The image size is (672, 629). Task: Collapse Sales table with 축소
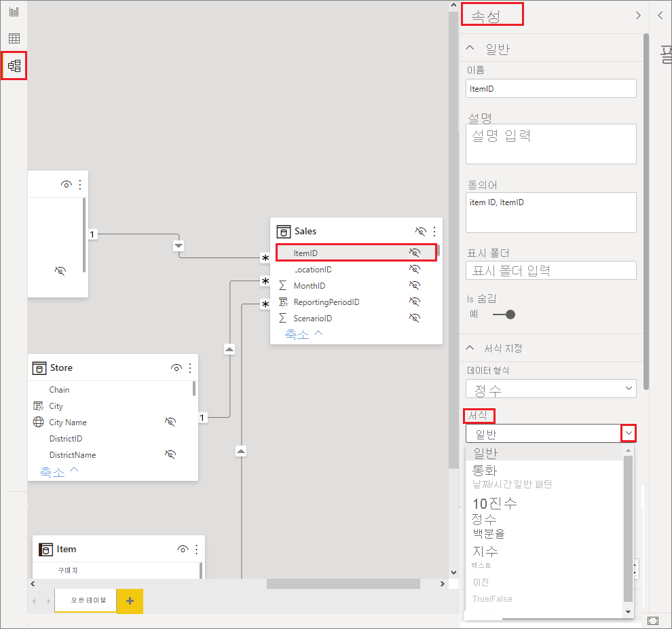pos(304,334)
